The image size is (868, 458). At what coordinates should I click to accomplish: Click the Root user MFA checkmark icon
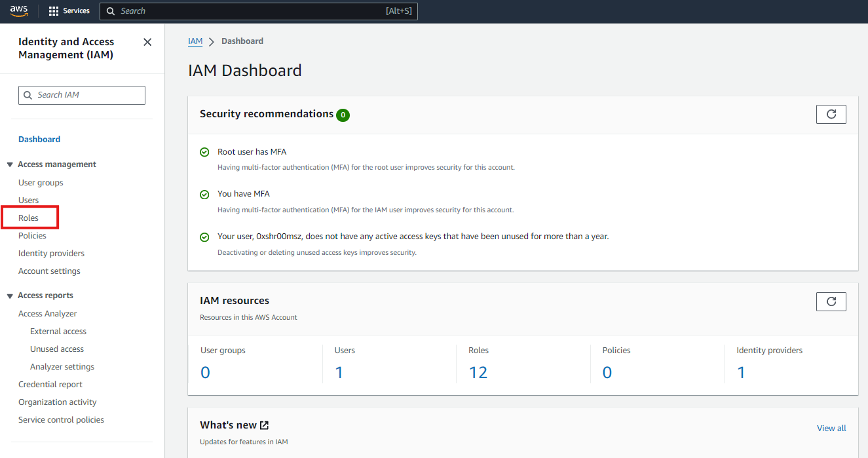click(204, 152)
